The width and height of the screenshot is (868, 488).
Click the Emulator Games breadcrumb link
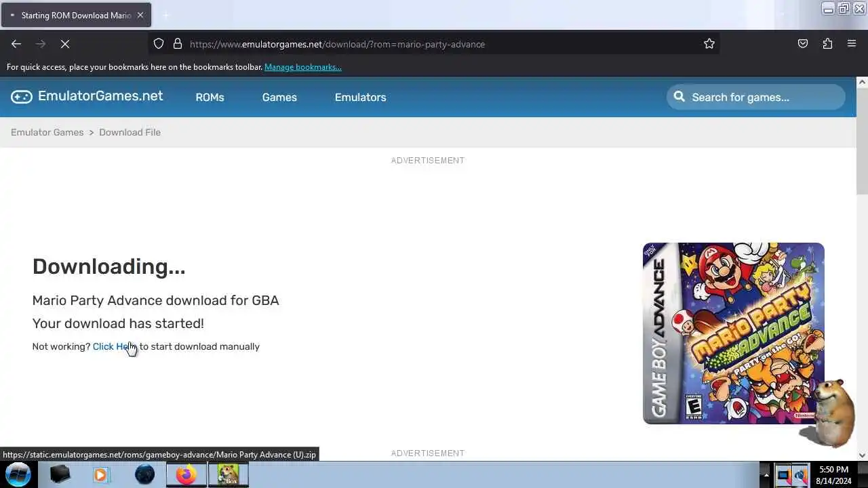point(47,132)
